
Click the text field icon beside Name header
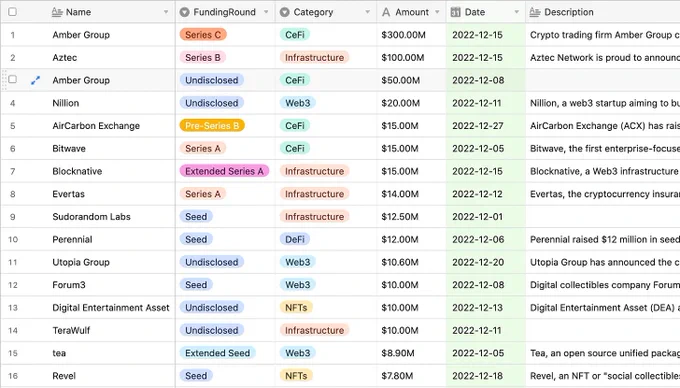[x=57, y=12]
